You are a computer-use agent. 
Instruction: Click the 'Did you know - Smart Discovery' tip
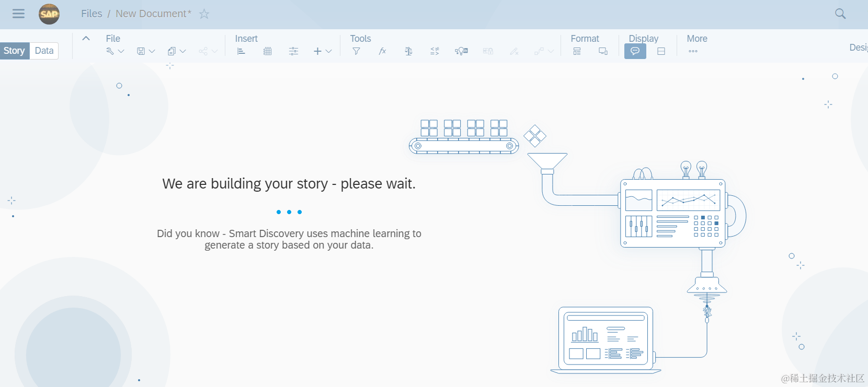click(x=289, y=239)
